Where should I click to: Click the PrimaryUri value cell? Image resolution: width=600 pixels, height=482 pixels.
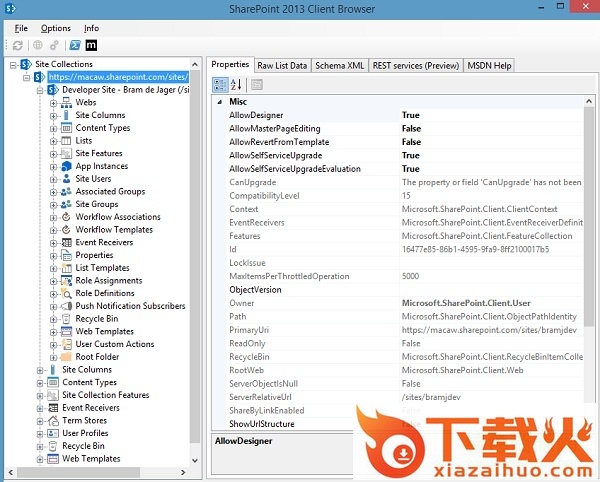(x=491, y=330)
